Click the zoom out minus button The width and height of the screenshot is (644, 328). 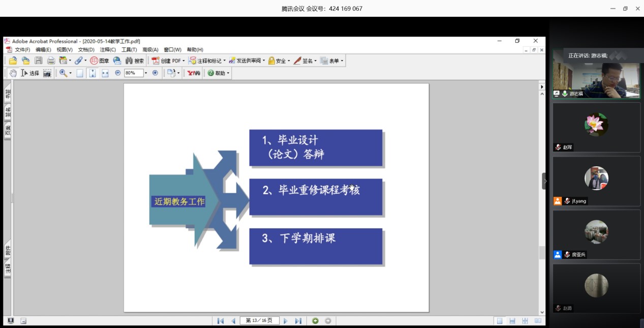pyautogui.click(x=118, y=73)
